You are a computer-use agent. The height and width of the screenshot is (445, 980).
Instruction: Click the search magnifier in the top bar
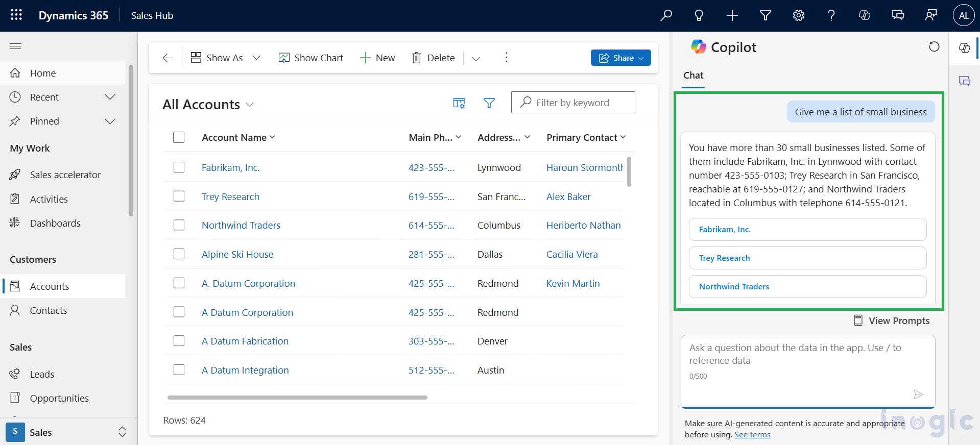[666, 15]
